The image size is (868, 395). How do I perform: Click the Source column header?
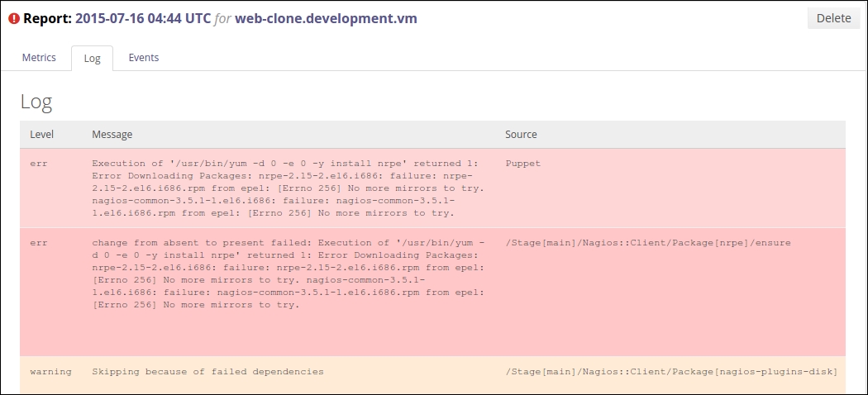(521, 134)
